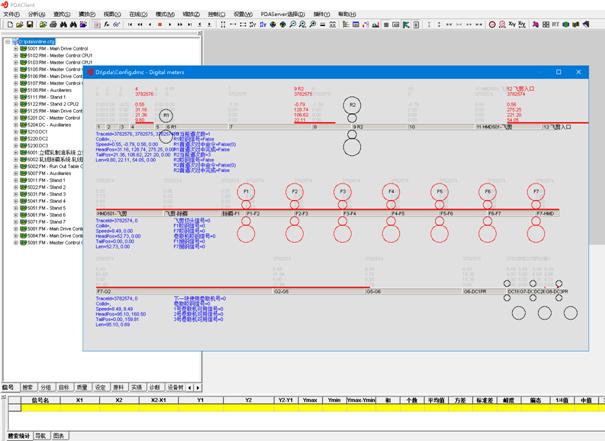Screen dimensions: 605x441
Task: Expand the 5201 DC - Master Control node
Action: click(x=16, y=117)
